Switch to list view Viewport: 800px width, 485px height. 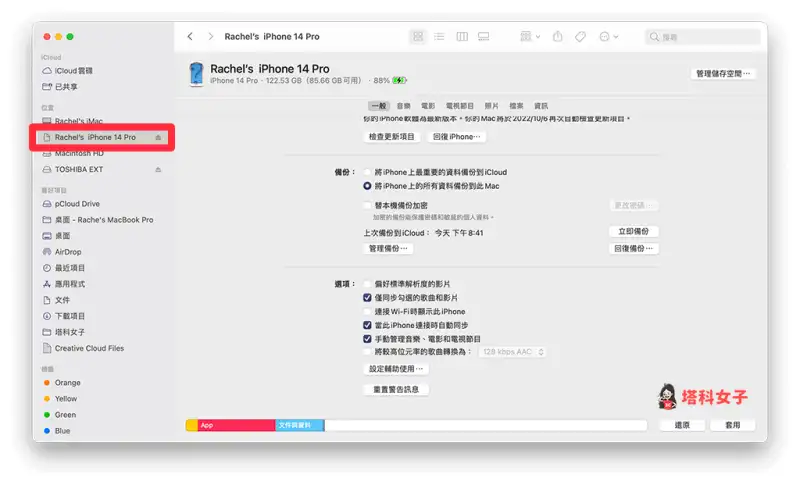tap(439, 37)
